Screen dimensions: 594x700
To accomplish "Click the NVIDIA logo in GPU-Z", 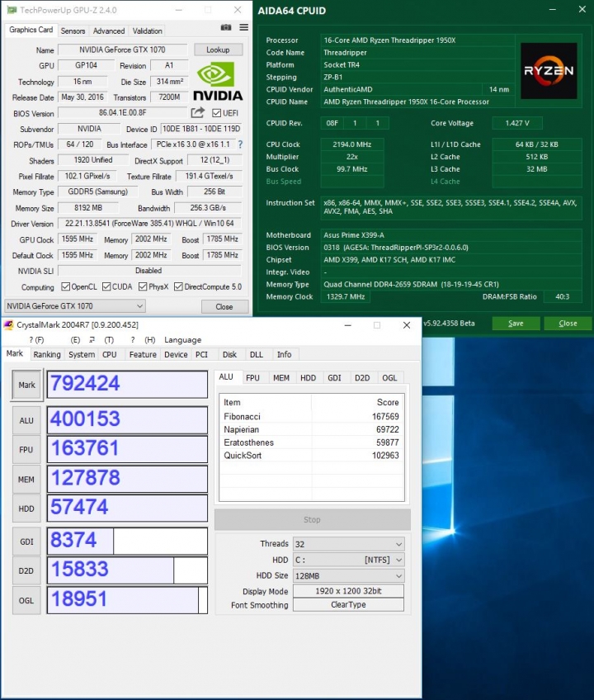I will [x=218, y=81].
